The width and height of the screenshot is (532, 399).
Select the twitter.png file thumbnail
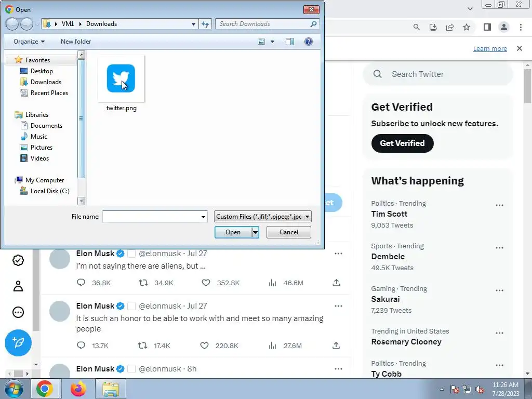click(x=121, y=78)
